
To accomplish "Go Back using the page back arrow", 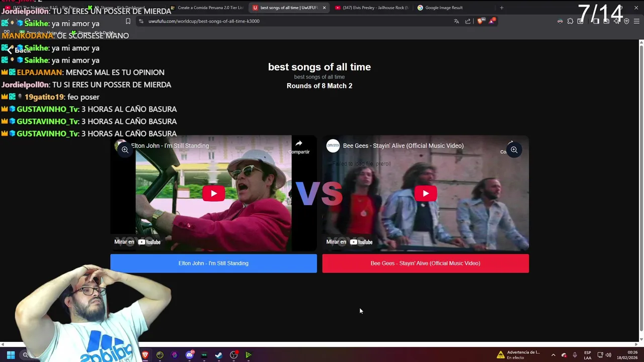I will pyautogui.click(x=18, y=50).
